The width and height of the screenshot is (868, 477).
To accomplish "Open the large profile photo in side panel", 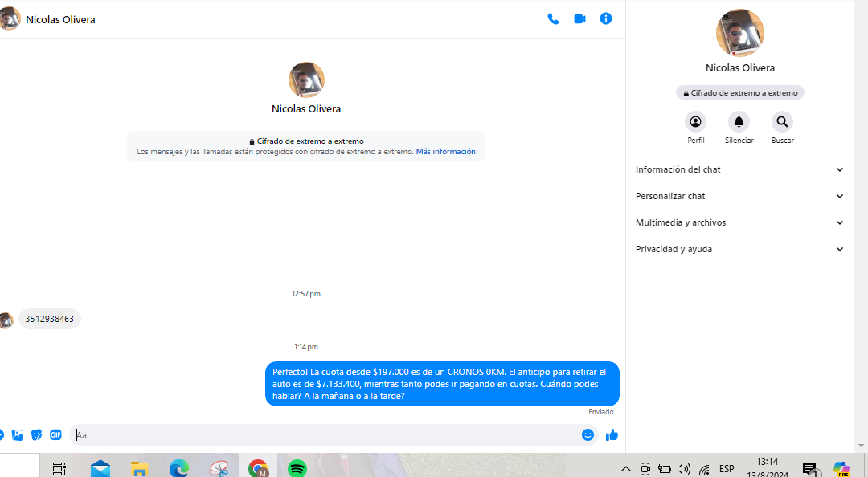I will point(740,33).
